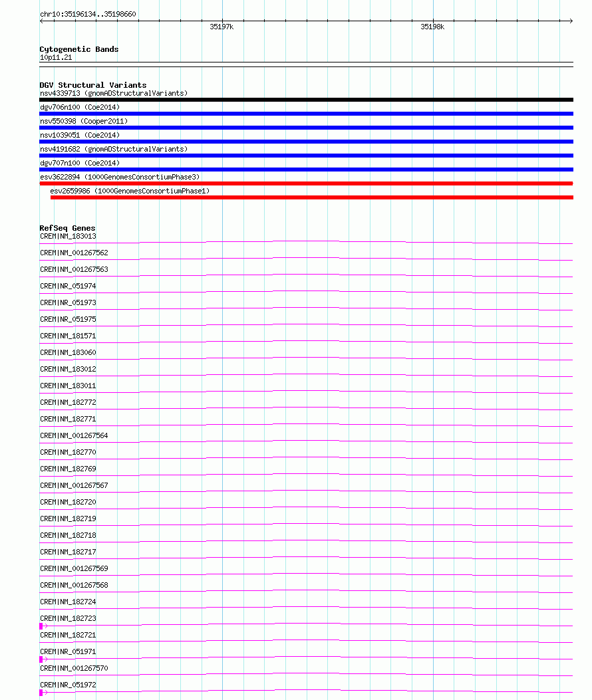This screenshot has height=700, width=592.
Task: Select CREM|NM_183012 transcript label
Action: [68, 369]
